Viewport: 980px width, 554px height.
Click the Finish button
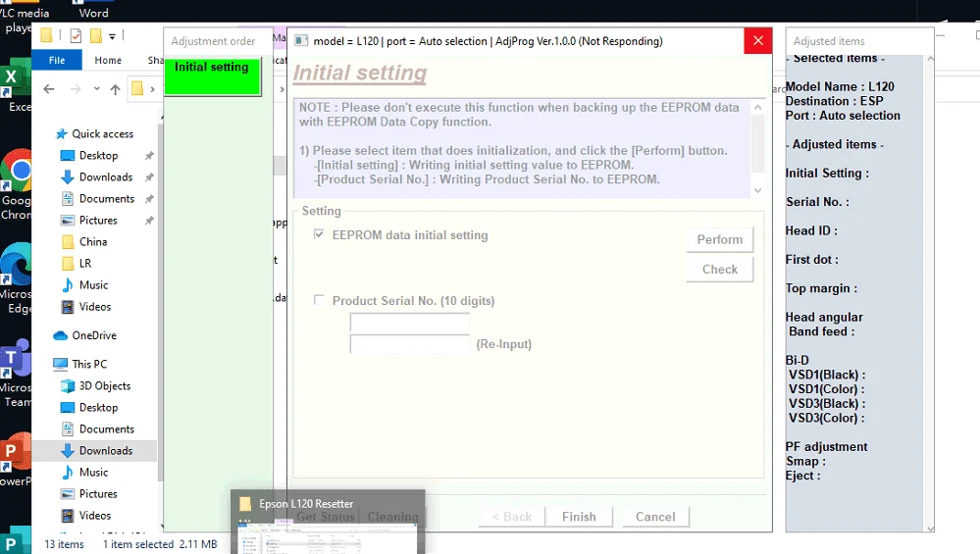[x=579, y=517]
